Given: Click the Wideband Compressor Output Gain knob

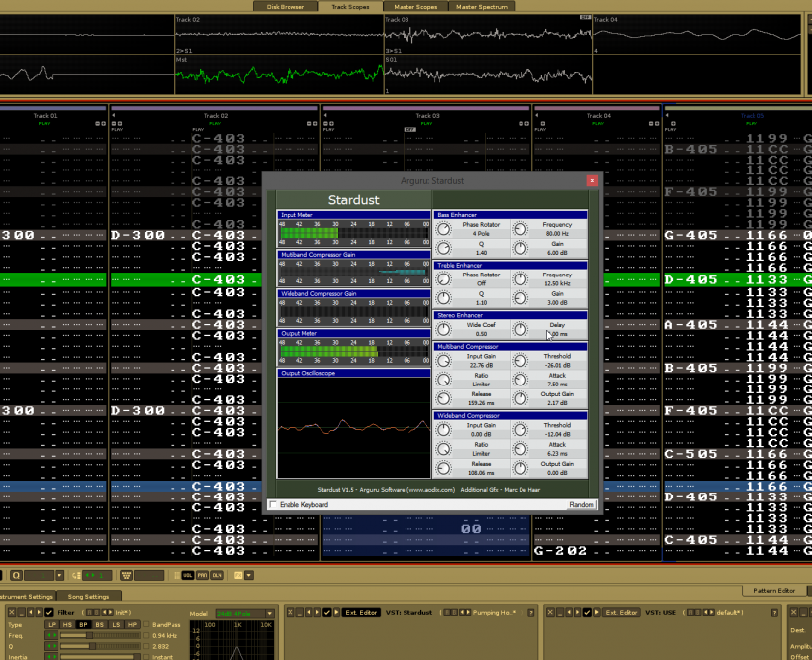Looking at the screenshot, I should pyautogui.click(x=520, y=468).
